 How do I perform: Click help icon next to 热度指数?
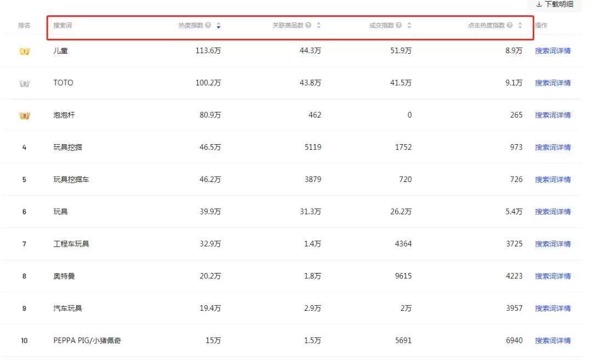pos(208,25)
